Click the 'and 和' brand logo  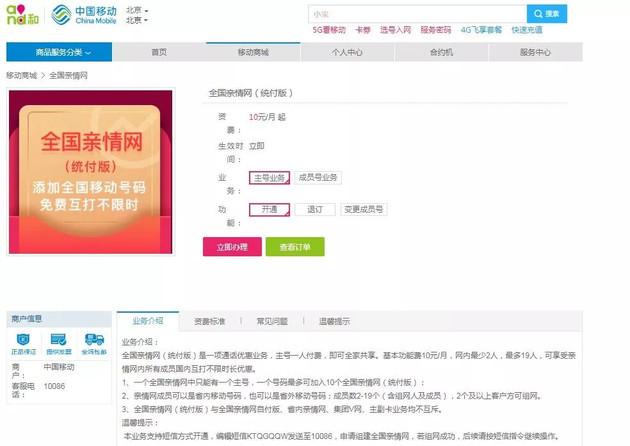click(22, 15)
